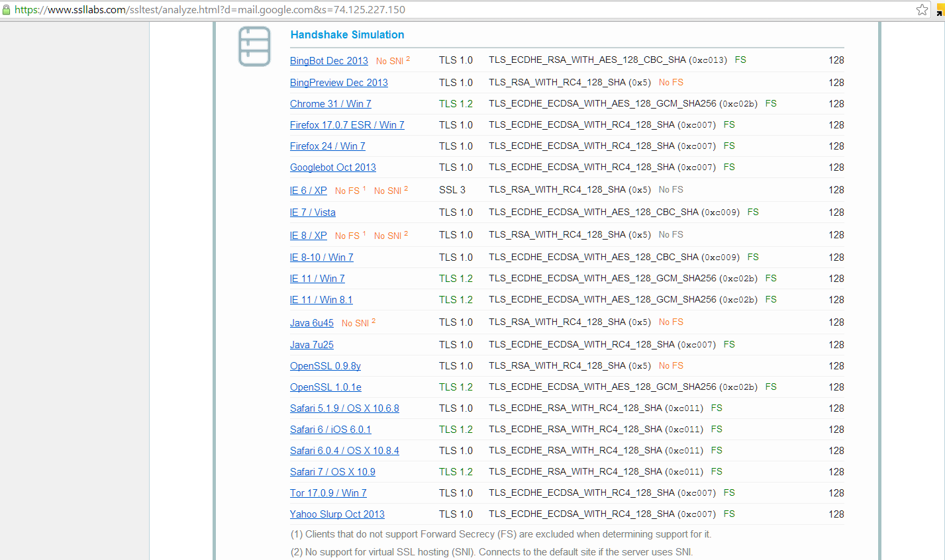Open the Googlebot Oct 2013 link
Image resolution: width=945 pixels, height=560 pixels.
[332, 167]
